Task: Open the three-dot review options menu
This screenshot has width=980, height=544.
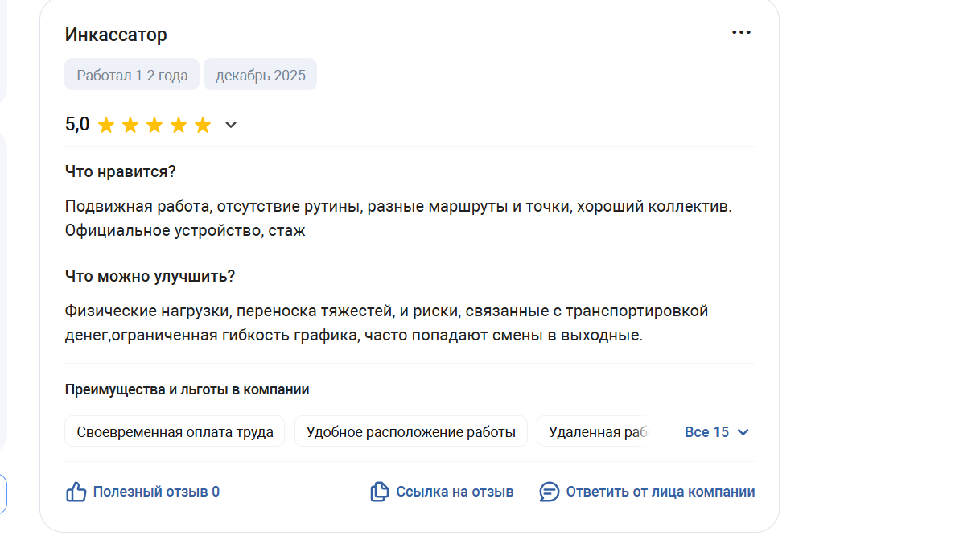Action: click(741, 33)
